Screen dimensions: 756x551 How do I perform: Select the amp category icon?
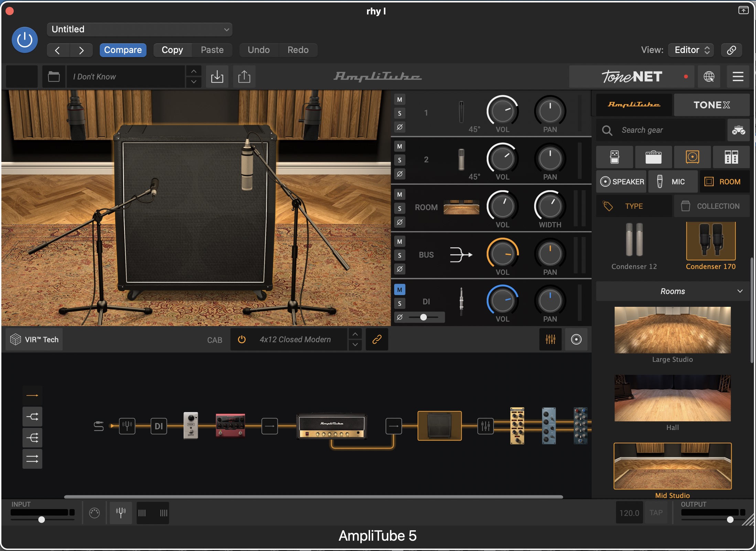[654, 157]
